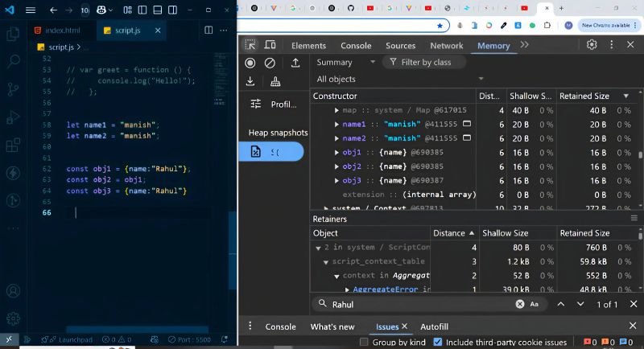This screenshot has width=644, height=349.
Task: Switch to the Network tab in DevTools
Action: pos(446,46)
